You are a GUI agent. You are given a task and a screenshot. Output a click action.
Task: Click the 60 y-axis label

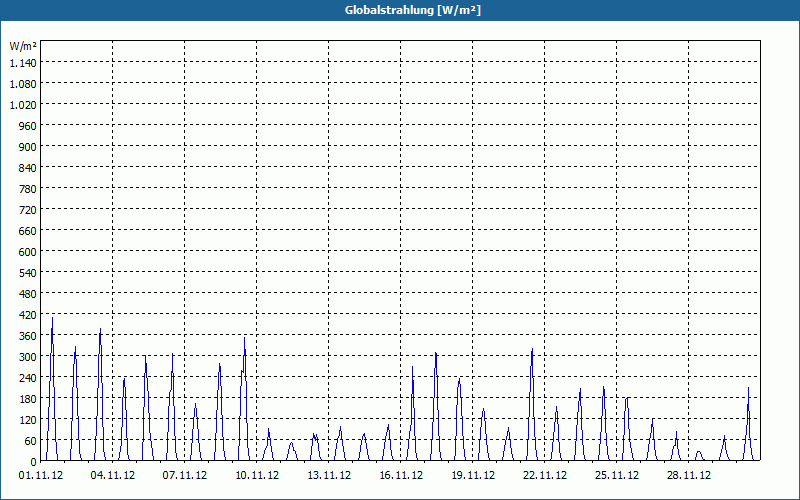(x=31, y=441)
